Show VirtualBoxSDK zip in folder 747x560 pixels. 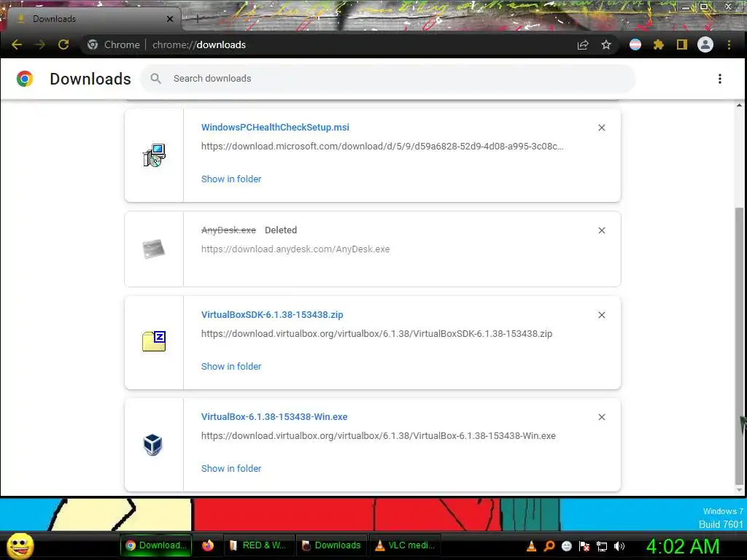[231, 367]
